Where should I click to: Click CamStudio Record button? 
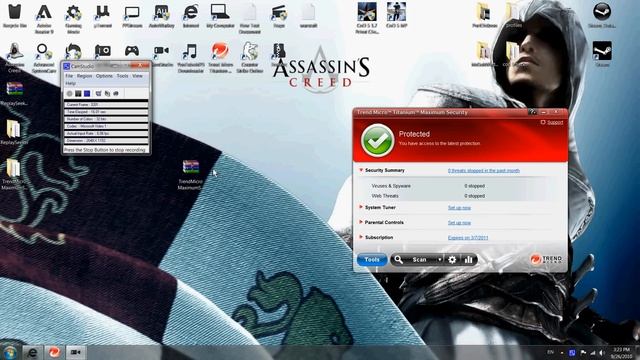(x=69, y=93)
